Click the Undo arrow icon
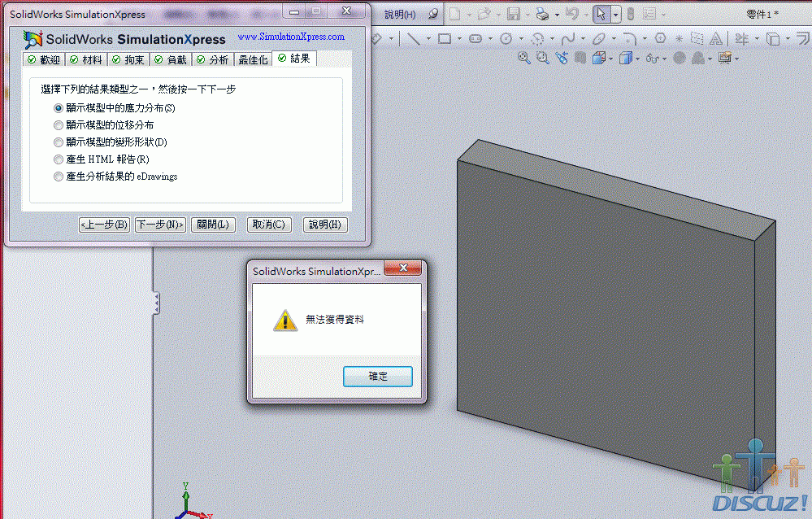Viewport: 812px width, 519px height. coord(571,14)
